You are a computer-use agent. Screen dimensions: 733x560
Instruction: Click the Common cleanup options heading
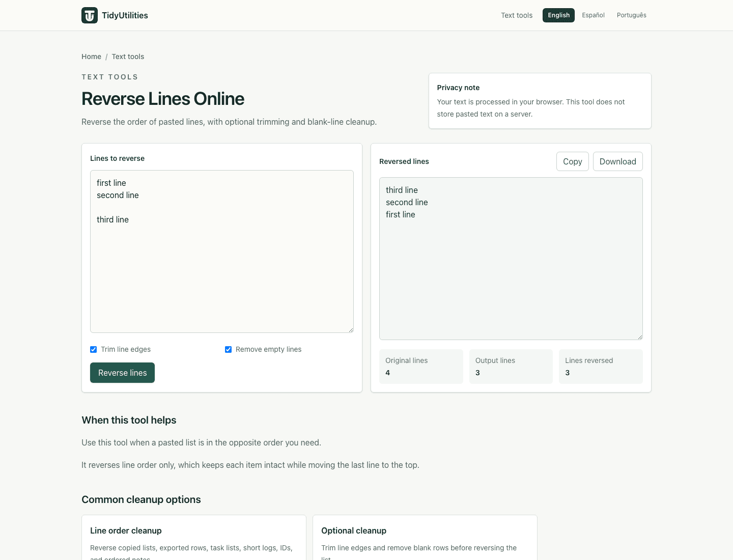(141, 499)
